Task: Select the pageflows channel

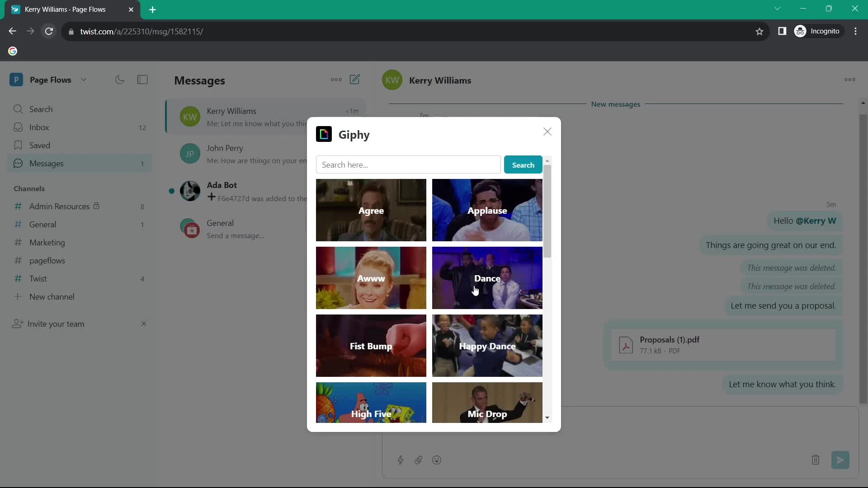Action: 47,260
